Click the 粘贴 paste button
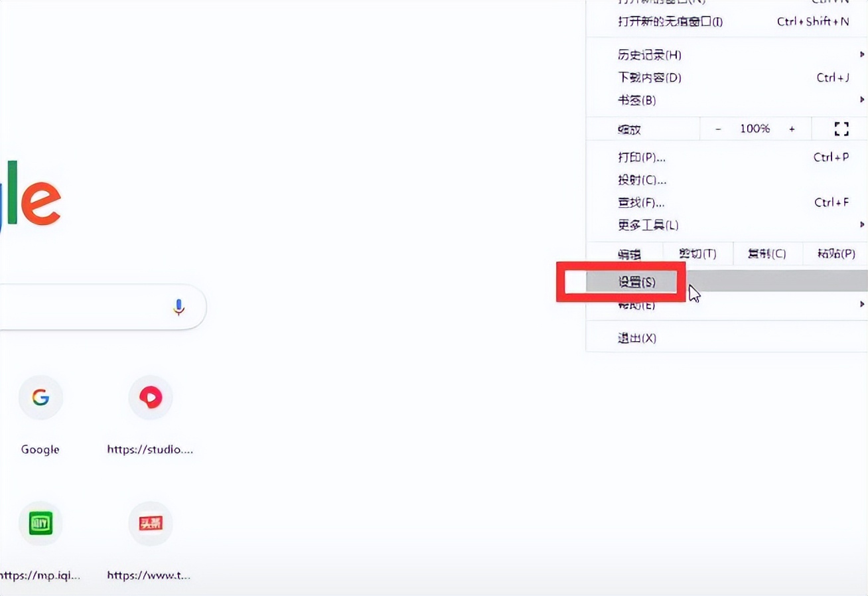Viewport: 868px width, 596px height. coord(835,254)
